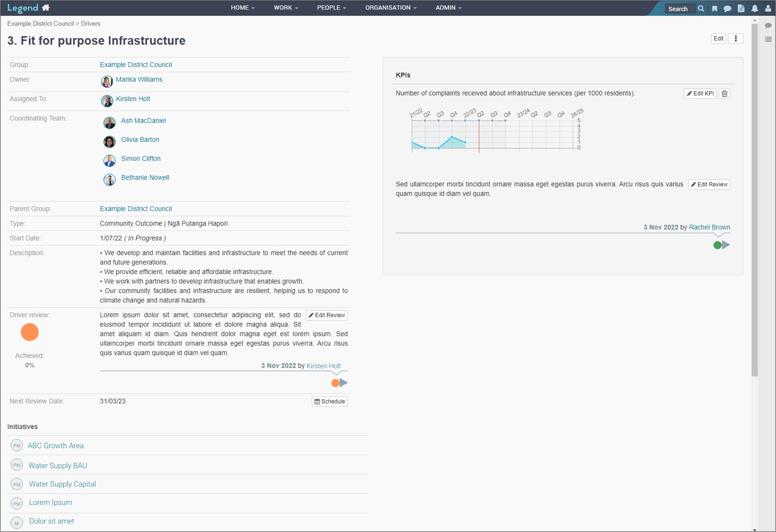Click Kirsten Holt avatar in Assigned To
Screen dimensions: 776x532
[107, 101]
